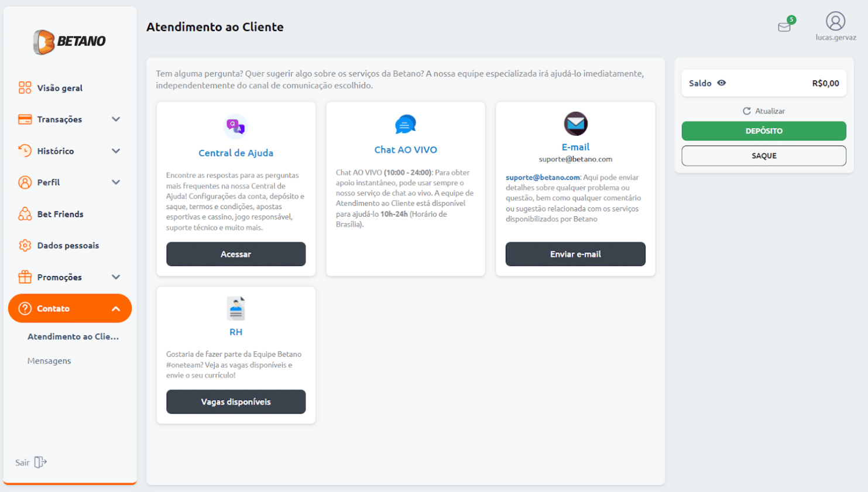The image size is (868, 492).
Task: Click the Perfil person icon
Action: 25,182
